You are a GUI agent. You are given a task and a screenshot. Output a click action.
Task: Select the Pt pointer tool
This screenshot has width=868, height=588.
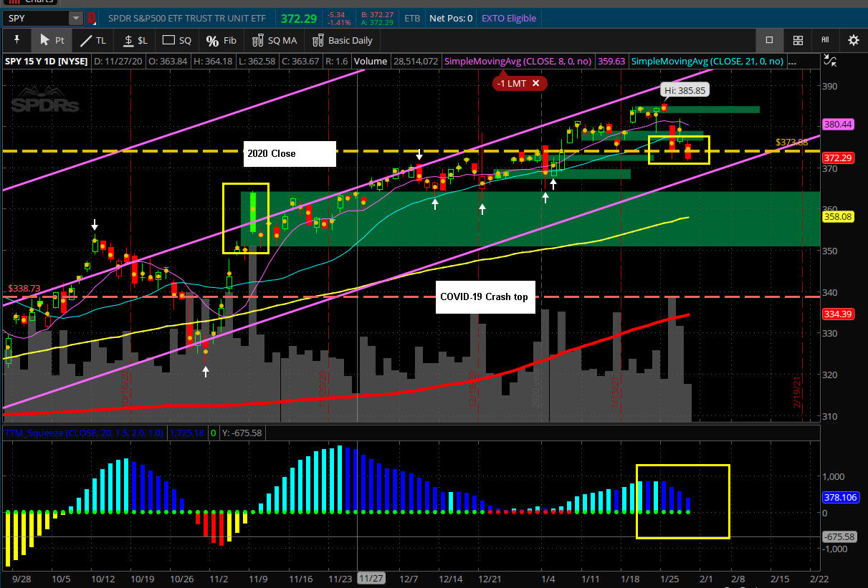tap(51, 40)
